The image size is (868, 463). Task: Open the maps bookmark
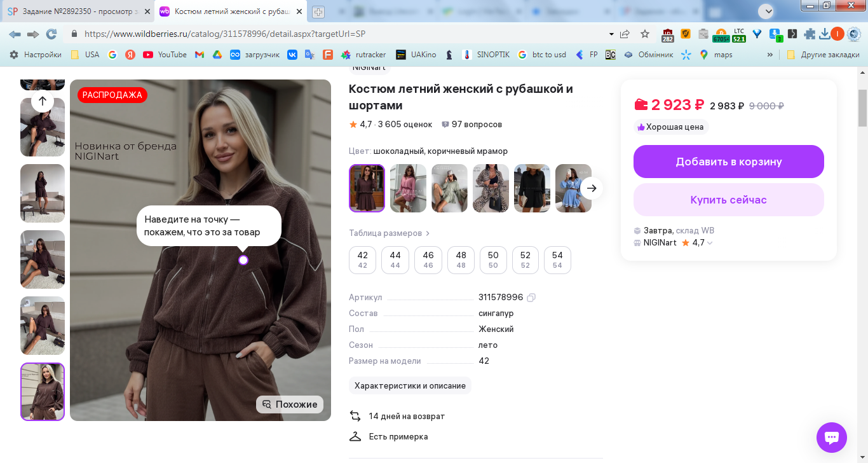click(x=715, y=55)
